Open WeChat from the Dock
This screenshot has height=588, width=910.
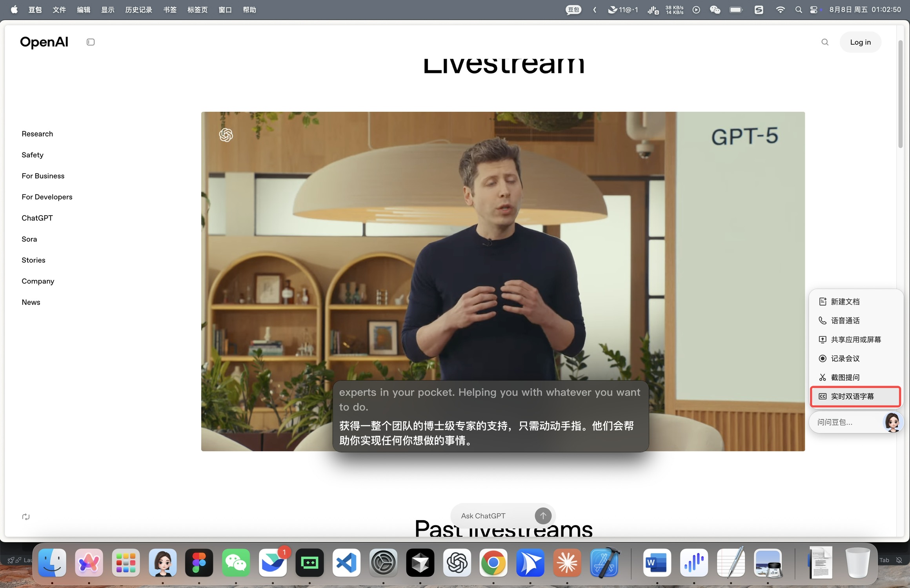(236, 563)
